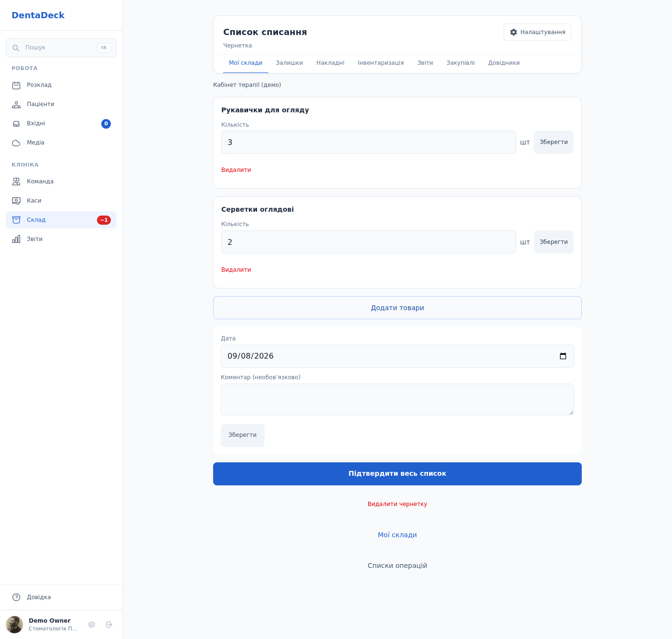This screenshot has width=672, height=639.
Task: Switch to the Накладні tab
Action: tap(330, 63)
